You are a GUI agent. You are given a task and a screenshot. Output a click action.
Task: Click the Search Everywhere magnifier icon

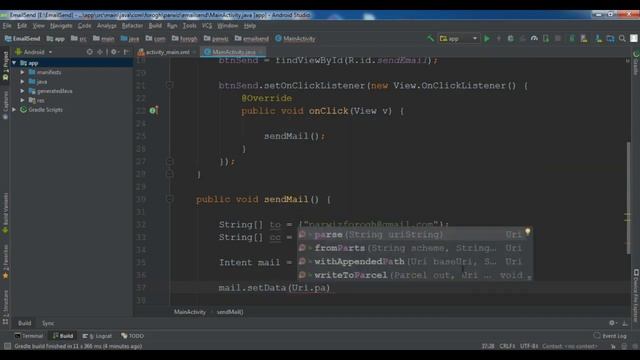click(x=622, y=38)
